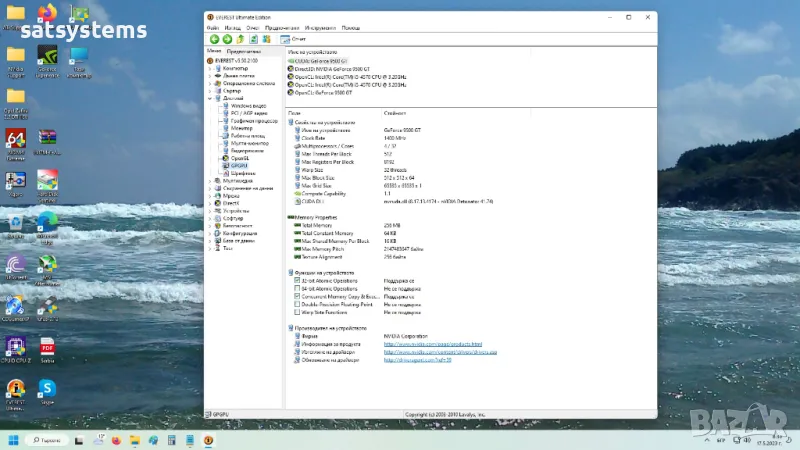Click the Windows Start button on taskbar

14,439
